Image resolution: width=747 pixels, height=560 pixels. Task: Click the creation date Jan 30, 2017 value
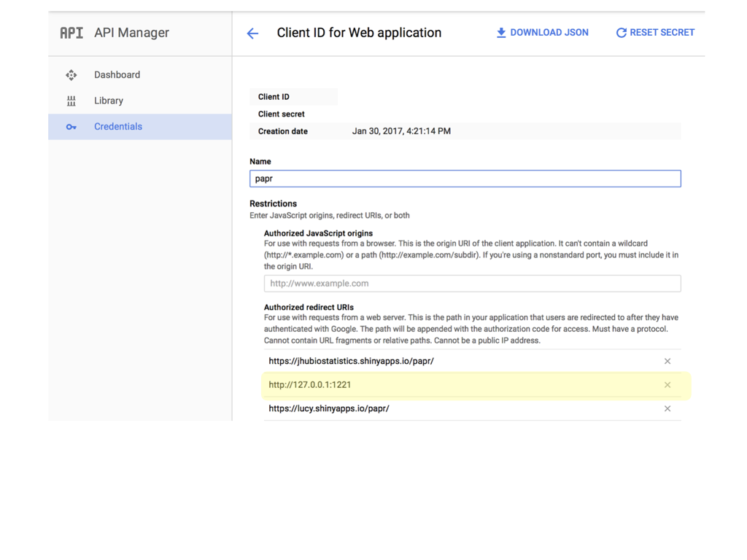click(401, 131)
